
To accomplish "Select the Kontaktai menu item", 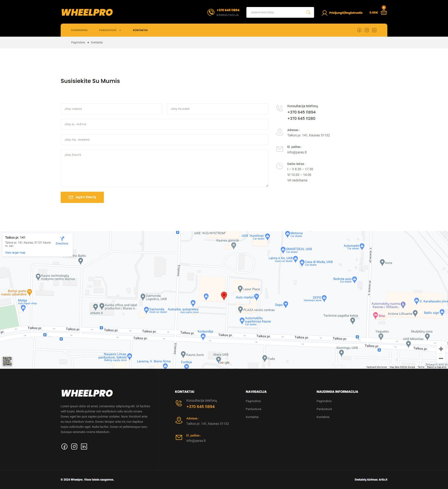I will [x=140, y=30].
